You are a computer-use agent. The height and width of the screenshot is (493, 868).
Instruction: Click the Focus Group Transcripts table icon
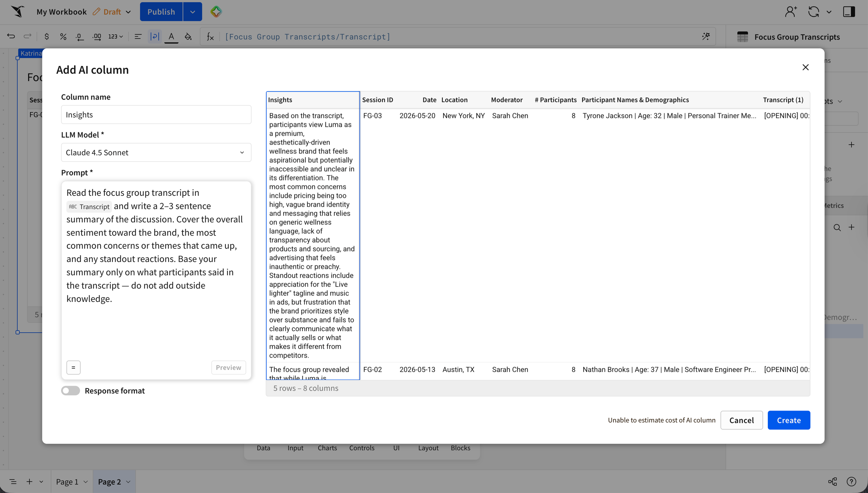point(742,37)
